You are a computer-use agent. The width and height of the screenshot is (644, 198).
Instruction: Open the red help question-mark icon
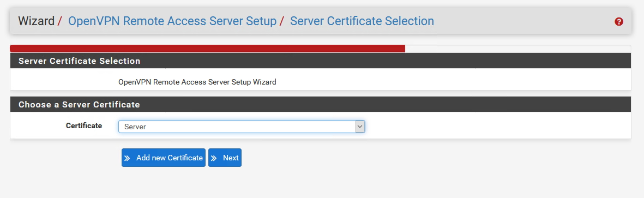tap(618, 22)
